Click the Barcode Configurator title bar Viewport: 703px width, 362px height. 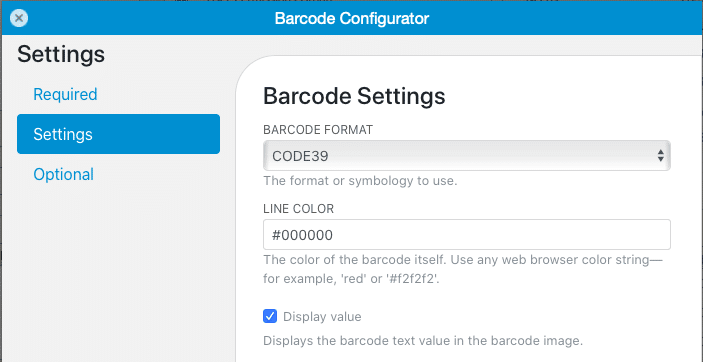click(352, 18)
